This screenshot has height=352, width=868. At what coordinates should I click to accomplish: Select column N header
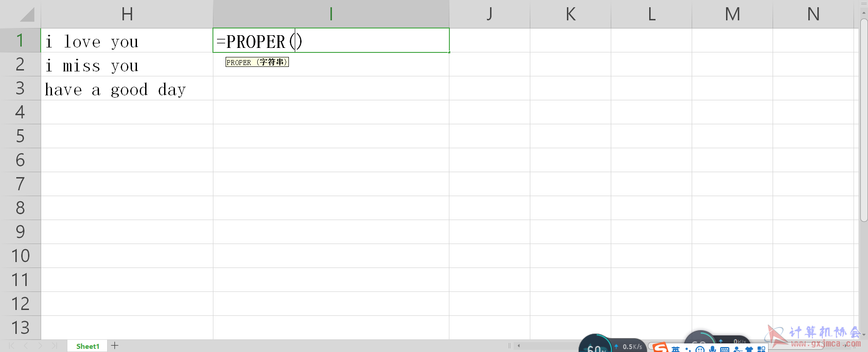coord(813,14)
